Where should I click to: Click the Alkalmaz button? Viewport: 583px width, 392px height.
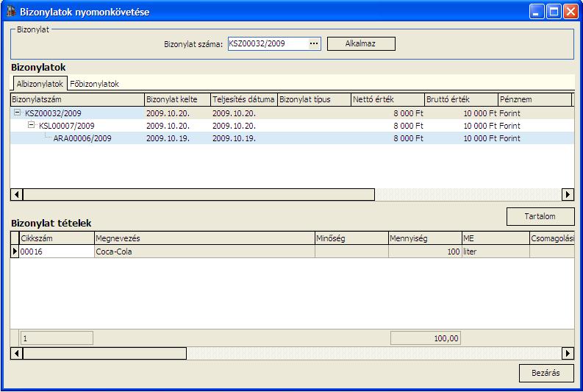361,43
